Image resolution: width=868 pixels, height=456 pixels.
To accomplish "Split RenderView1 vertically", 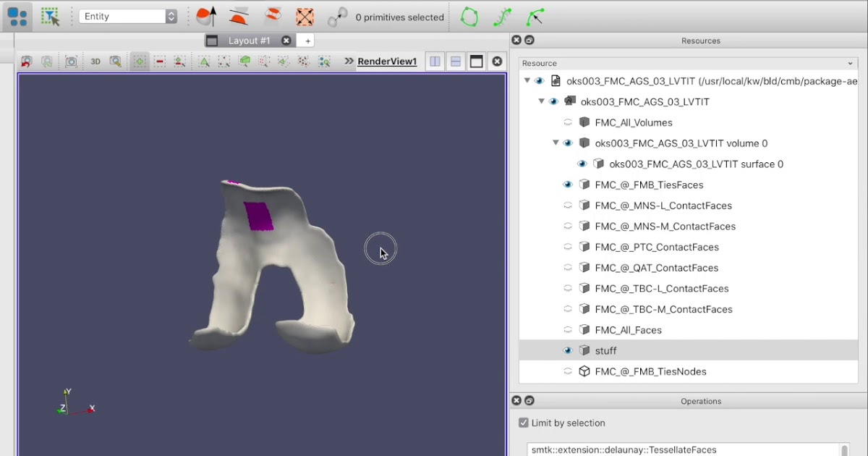I will tap(456, 62).
